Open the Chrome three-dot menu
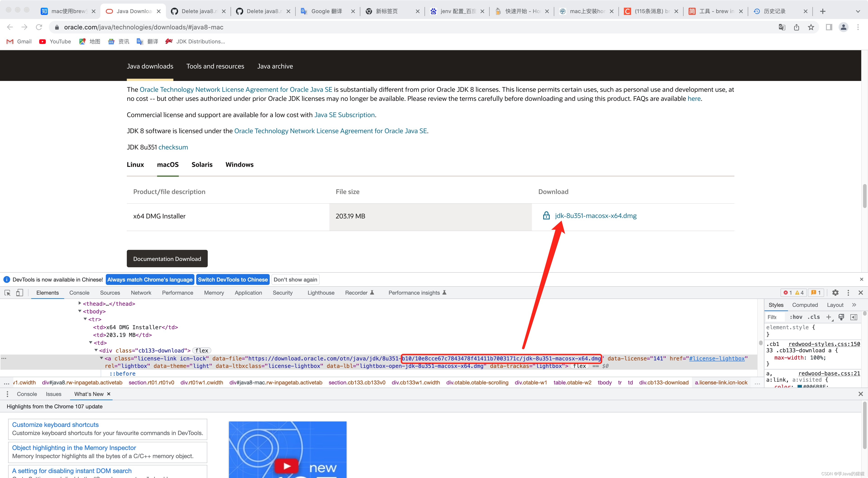Screen dimensions: 868x478 coord(858,27)
